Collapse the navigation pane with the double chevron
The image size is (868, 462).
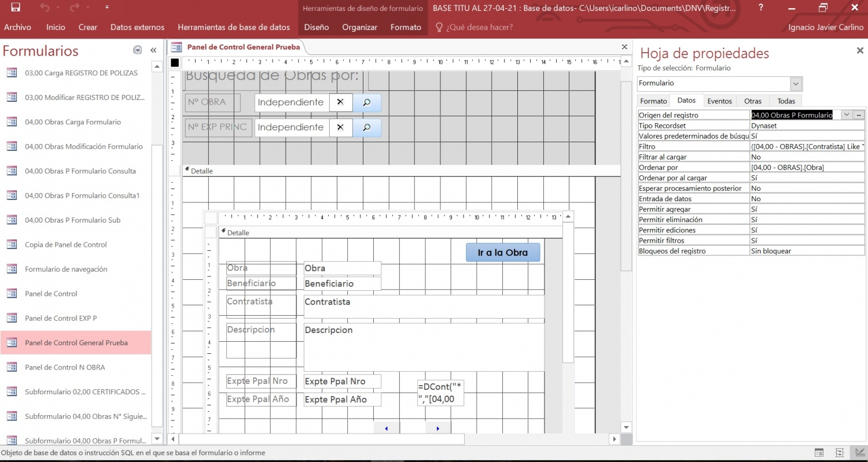point(153,50)
